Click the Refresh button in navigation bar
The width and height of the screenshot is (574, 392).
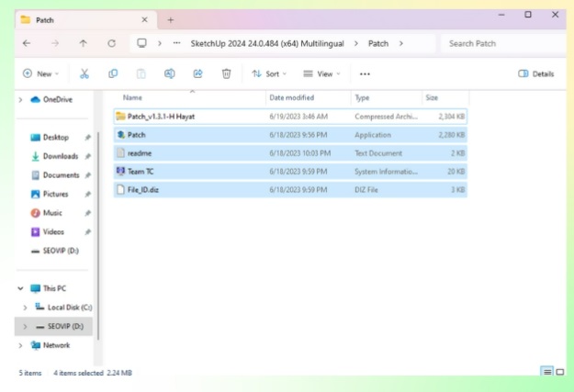click(111, 43)
